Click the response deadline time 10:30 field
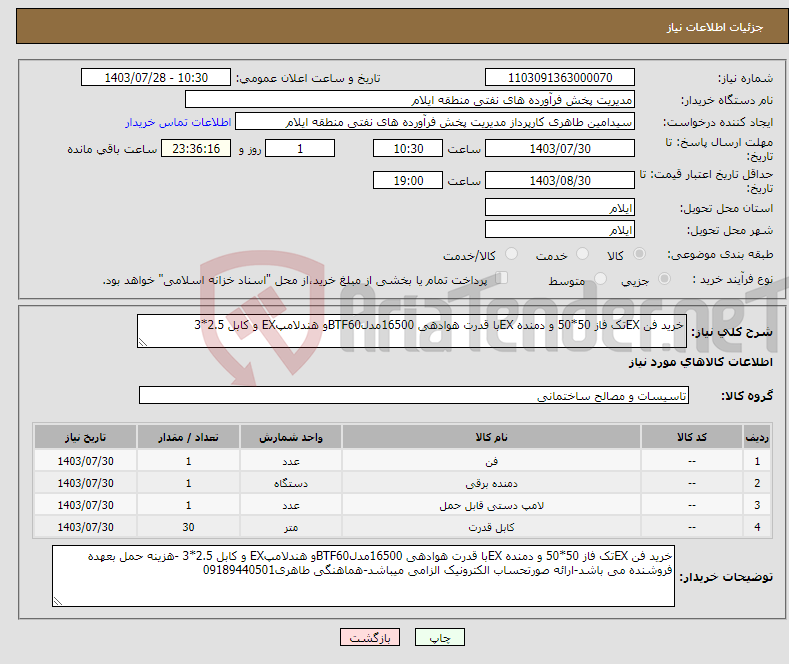Screen dimensions: 789x664 pyautogui.click(x=408, y=148)
